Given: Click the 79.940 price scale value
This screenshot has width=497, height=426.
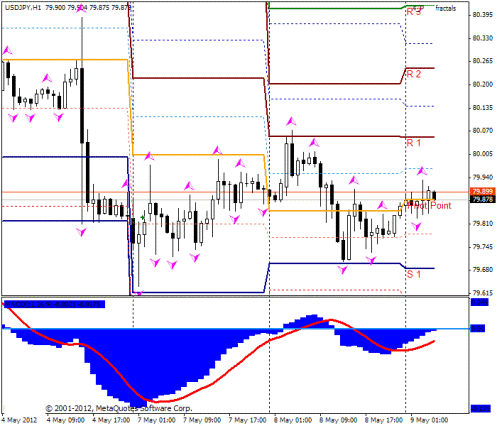Looking at the screenshot, I should (x=483, y=177).
